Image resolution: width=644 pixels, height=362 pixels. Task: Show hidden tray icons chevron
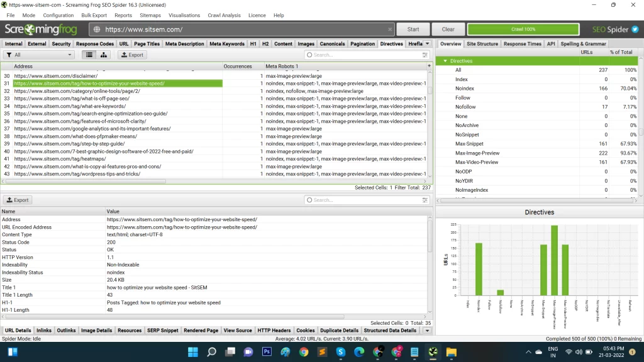pyautogui.click(x=528, y=352)
